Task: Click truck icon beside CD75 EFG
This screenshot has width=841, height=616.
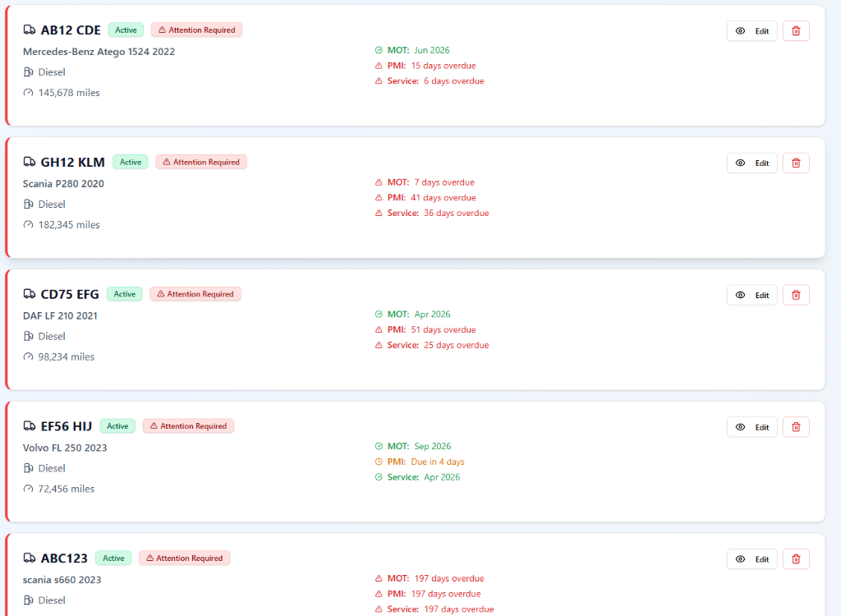Action: click(x=30, y=293)
